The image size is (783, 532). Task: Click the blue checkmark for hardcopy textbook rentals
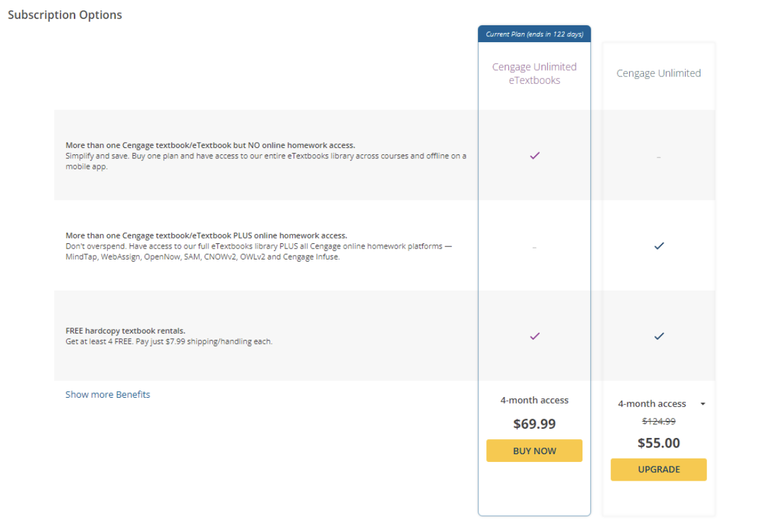point(659,336)
